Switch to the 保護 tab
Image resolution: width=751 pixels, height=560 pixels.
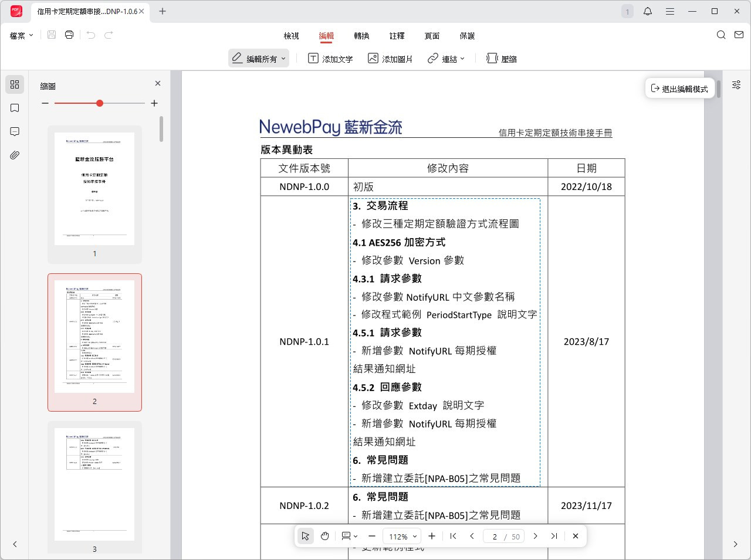click(468, 36)
